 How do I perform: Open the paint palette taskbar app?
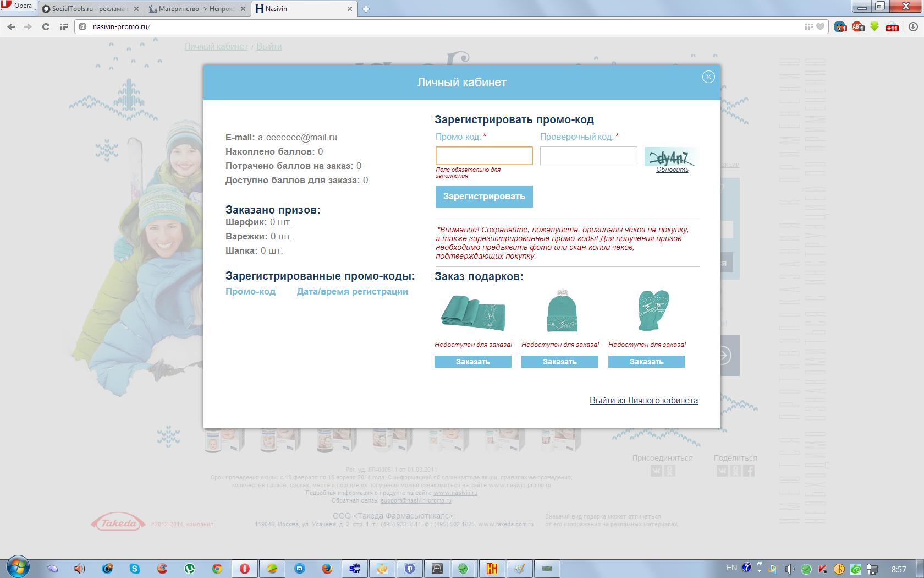[520, 569]
